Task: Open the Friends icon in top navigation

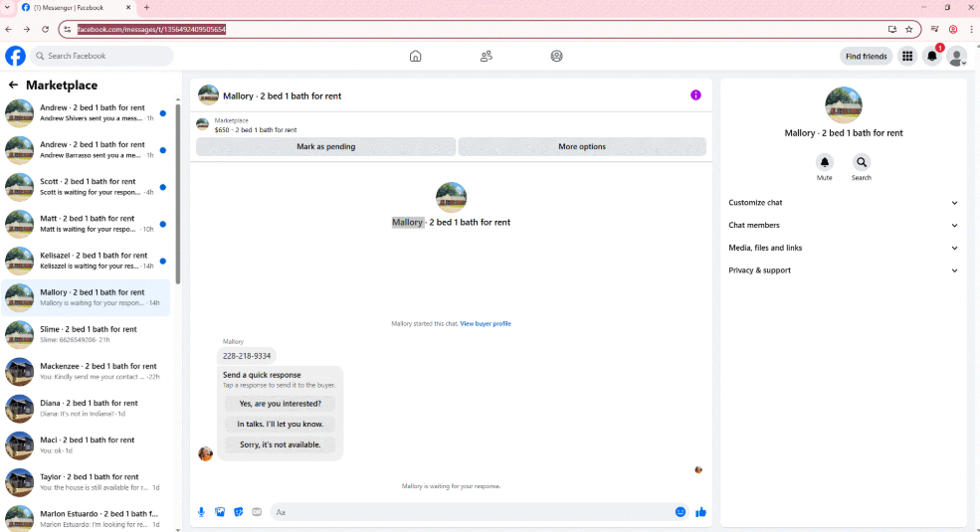Action: 487,57
